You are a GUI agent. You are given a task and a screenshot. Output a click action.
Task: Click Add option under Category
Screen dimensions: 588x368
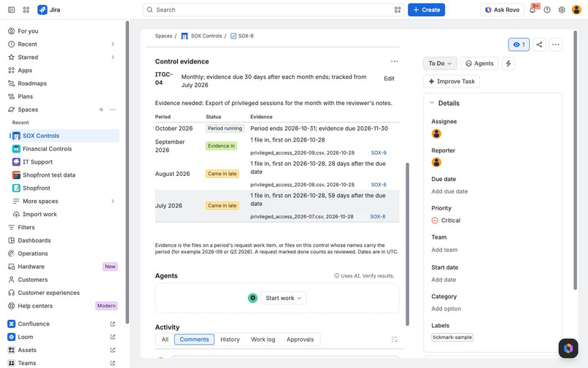(446, 309)
